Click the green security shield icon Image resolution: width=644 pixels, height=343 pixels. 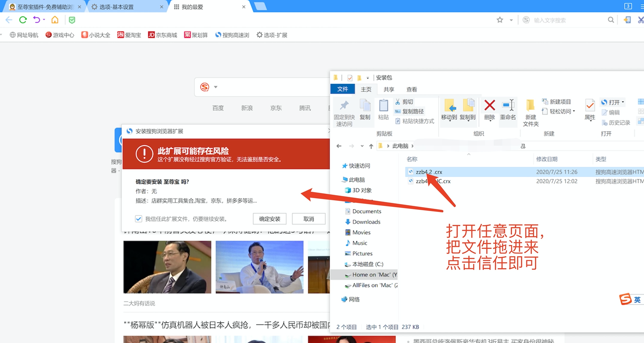coord(72,20)
